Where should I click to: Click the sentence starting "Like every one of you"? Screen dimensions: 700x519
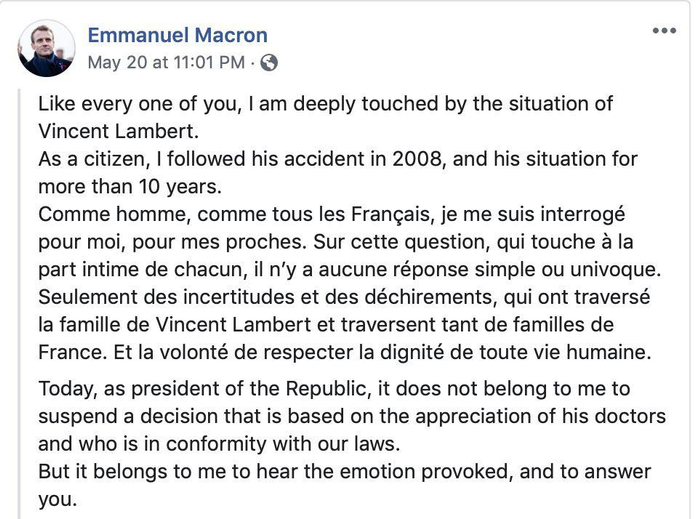(324, 104)
